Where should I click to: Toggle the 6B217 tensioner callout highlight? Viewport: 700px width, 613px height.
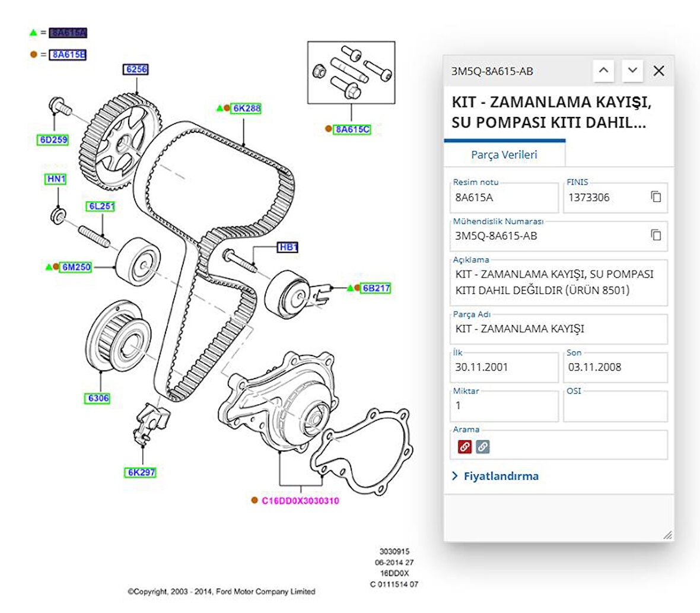point(376,288)
